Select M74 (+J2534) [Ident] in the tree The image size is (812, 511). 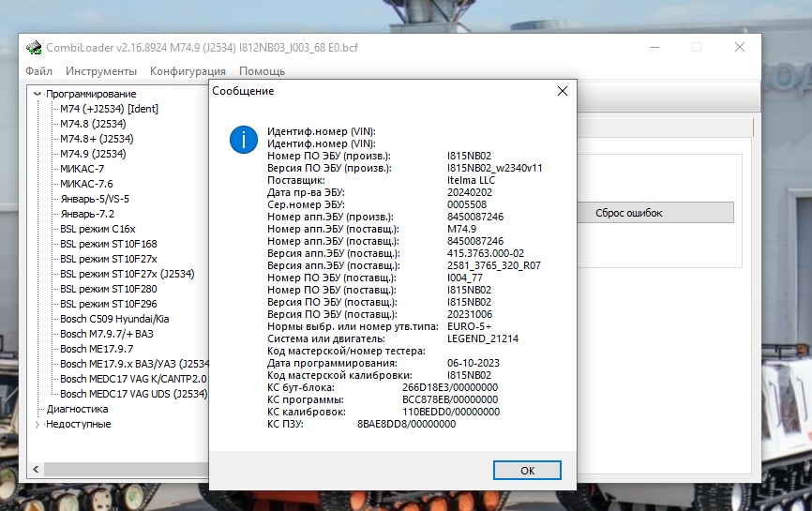[x=109, y=109]
